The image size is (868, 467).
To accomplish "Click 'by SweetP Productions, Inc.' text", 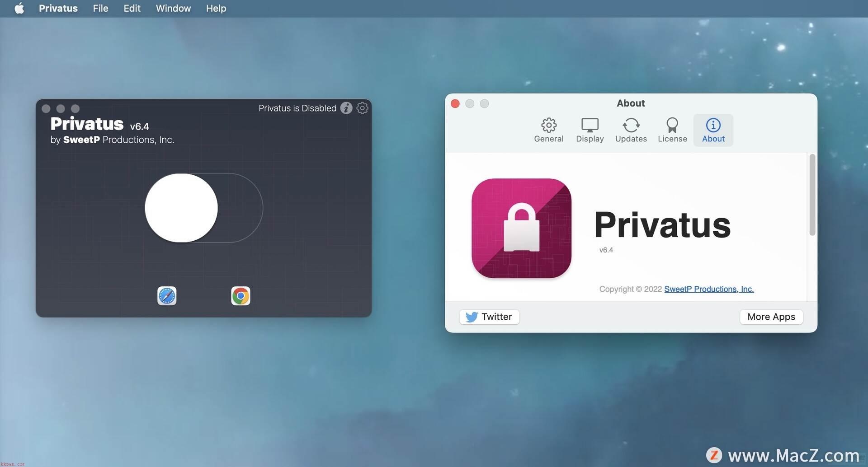I will coord(112,140).
